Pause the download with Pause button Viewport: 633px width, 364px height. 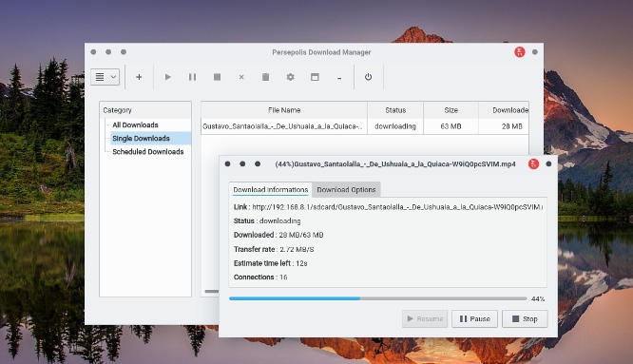(475, 318)
